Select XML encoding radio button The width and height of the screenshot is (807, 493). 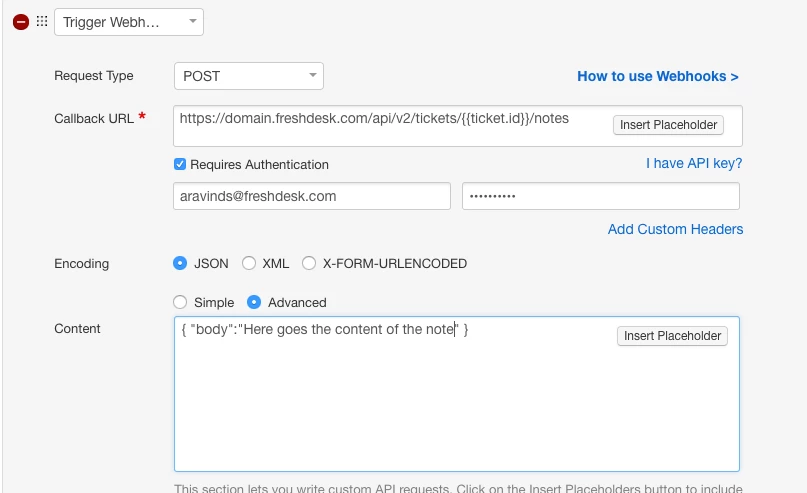pos(249,263)
